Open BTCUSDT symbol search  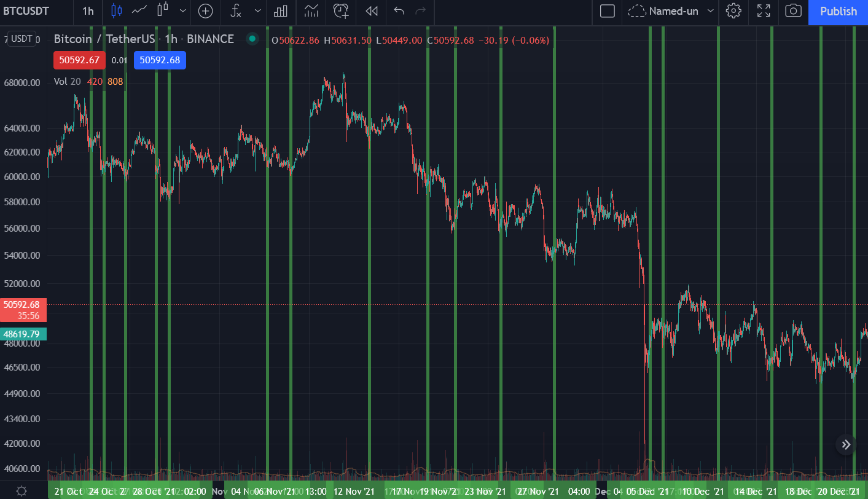pos(26,11)
